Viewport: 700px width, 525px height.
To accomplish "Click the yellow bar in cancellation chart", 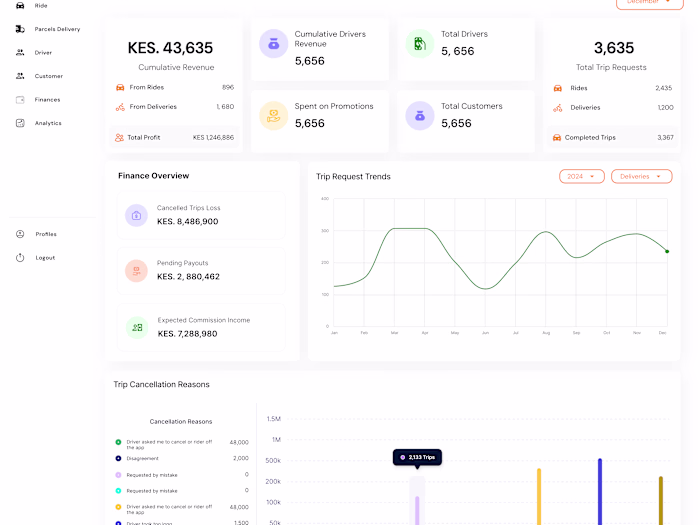I will 539,496.
